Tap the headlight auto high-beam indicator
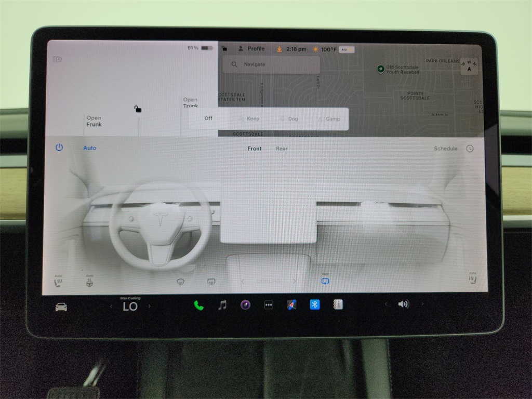 click(x=57, y=59)
